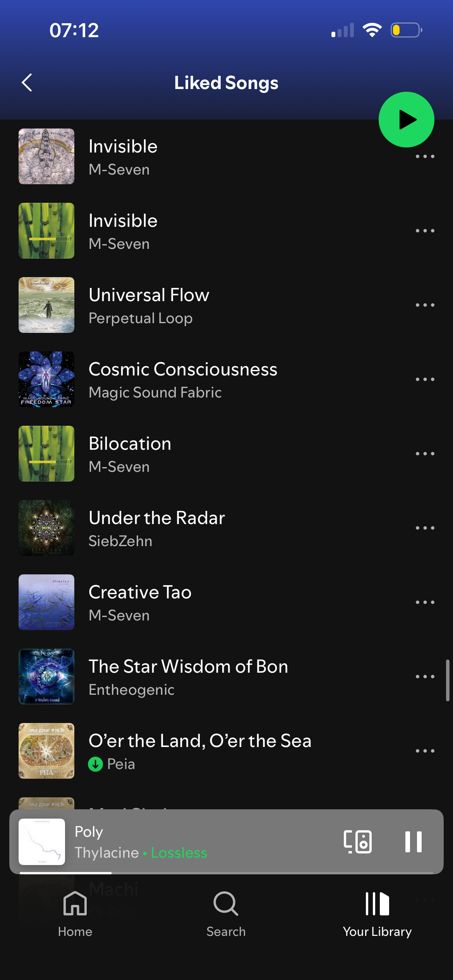Open more options for Cosmic Consciousness

coord(425,379)
